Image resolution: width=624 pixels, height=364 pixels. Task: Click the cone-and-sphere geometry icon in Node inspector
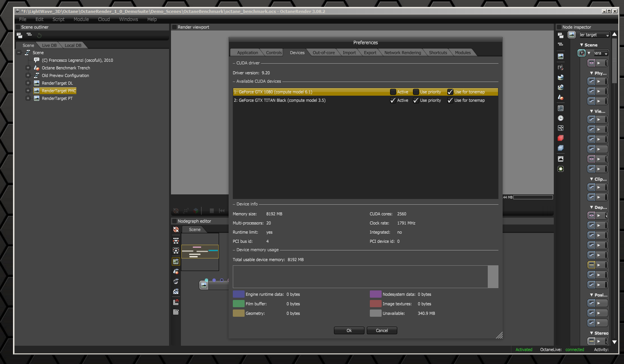pos(561,97)
